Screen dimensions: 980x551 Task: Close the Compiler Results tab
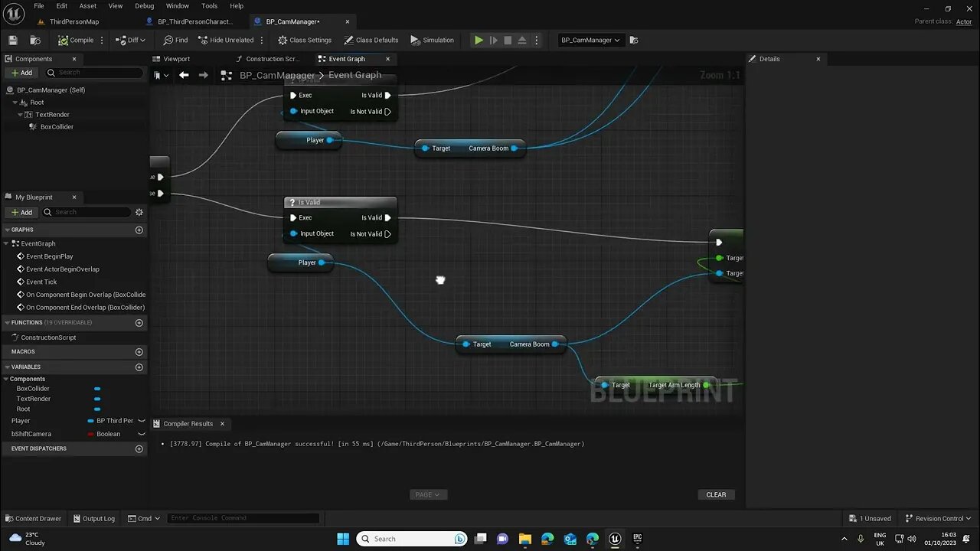(222, 423)
